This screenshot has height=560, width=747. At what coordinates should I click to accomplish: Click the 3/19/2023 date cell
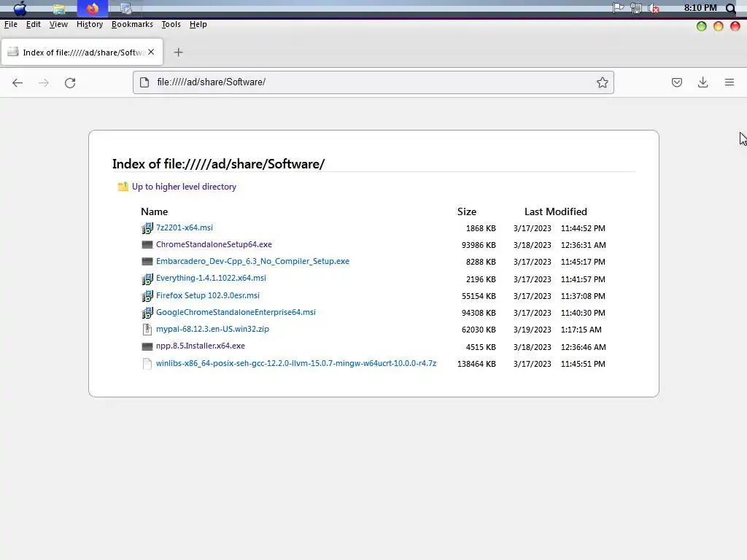[532, 330]
